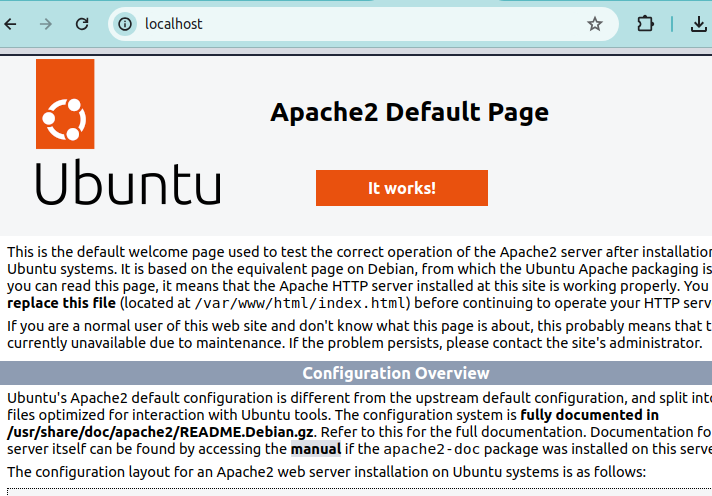Viewport: 712px width, 496px height.
Task: Go back to the previous page
Action: [10, 24]
